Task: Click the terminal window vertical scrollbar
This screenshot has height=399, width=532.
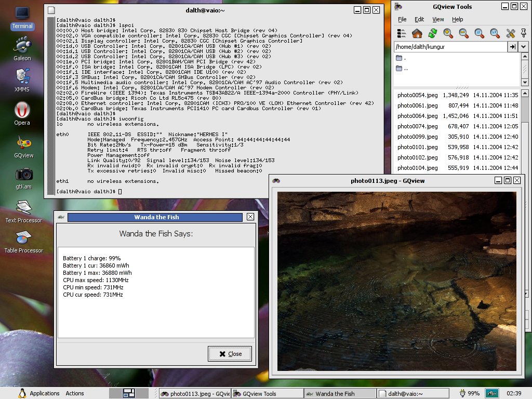Action: [x=51, y=106]
